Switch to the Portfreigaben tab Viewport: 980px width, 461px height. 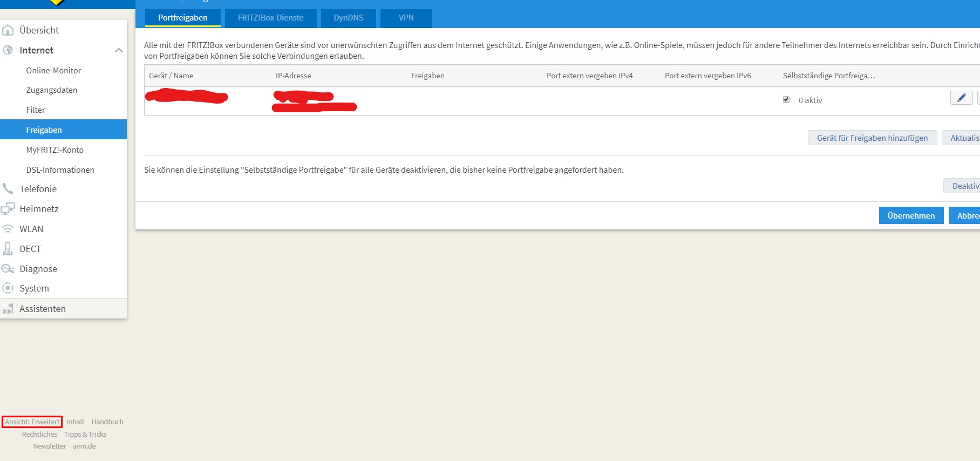(182, 18)
